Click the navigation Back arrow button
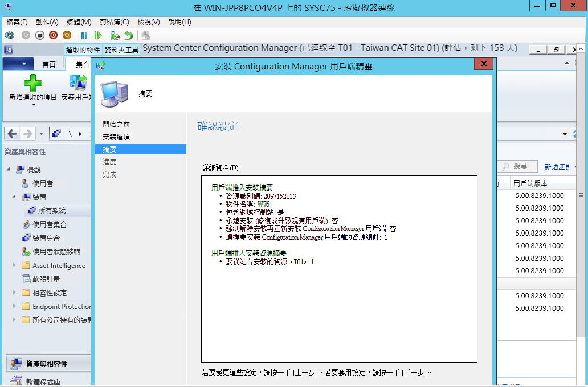 click(12, 134)
